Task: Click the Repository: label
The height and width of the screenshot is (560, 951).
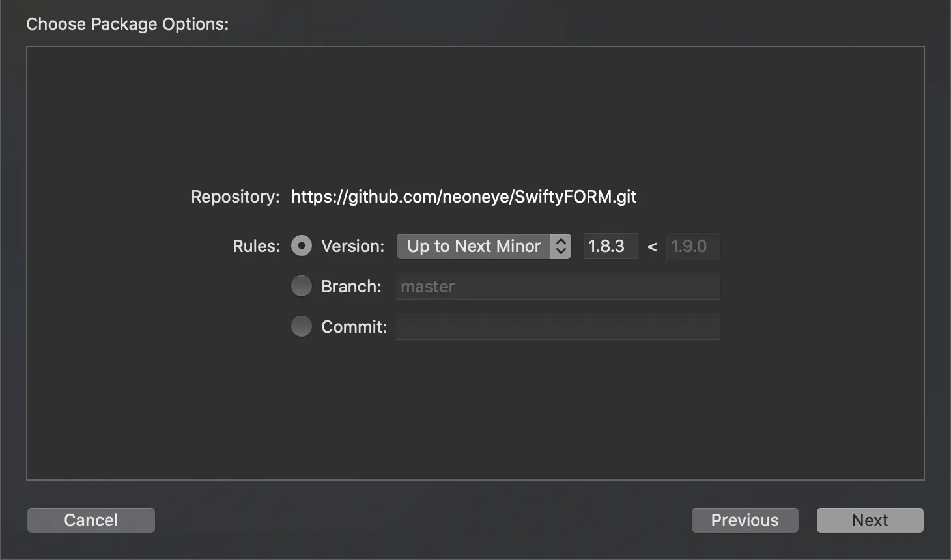Action: pos(235,197)
